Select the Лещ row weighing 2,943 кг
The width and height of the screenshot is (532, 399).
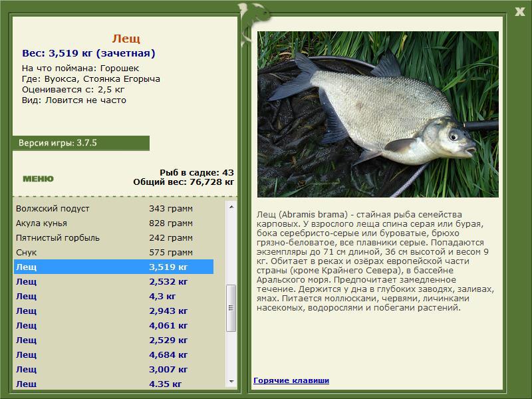[114, 311]
